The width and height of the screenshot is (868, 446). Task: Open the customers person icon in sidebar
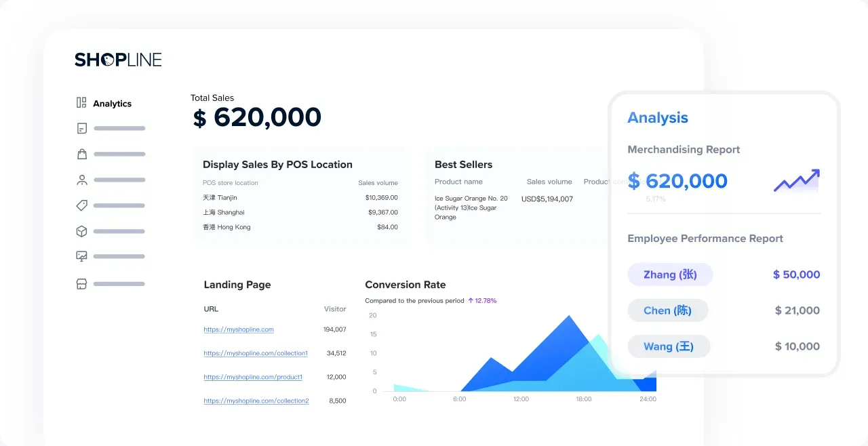(81, 180)
